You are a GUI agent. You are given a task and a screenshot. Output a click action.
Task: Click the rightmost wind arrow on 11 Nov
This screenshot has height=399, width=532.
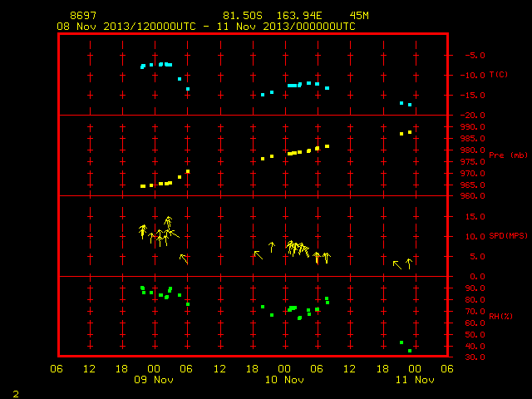(410, 264)
